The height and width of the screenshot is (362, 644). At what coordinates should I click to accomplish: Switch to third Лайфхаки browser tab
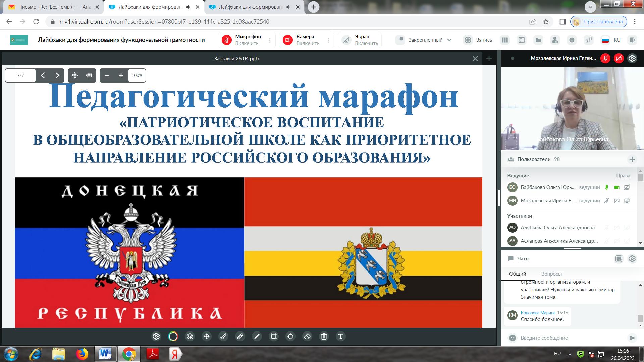click(253, 7)
